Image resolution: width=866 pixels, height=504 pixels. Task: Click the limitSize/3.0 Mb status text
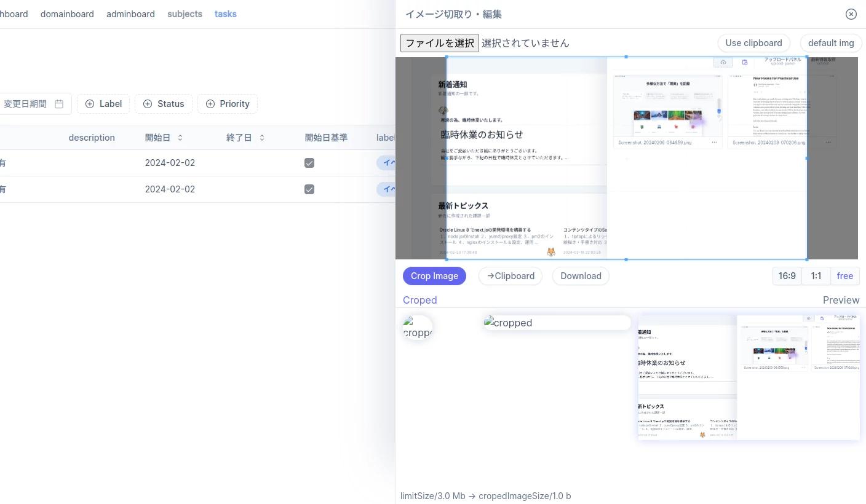tap(485, 496)
